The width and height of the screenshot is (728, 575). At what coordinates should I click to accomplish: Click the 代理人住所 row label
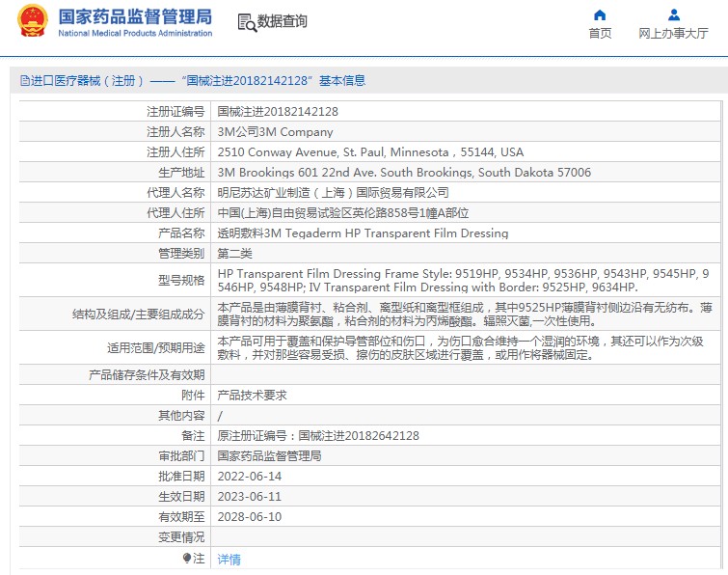pyautogui.click(x=175, y=212)
